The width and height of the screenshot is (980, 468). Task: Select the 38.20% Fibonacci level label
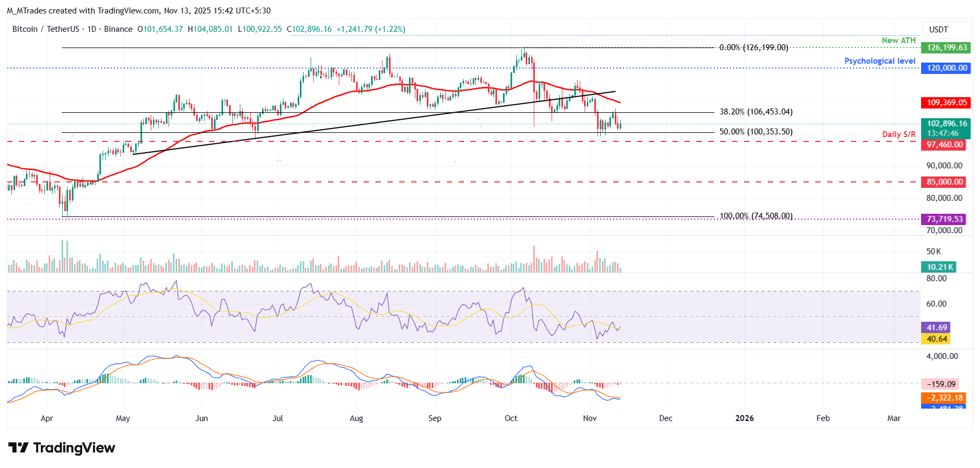click(x=756, y=112)
